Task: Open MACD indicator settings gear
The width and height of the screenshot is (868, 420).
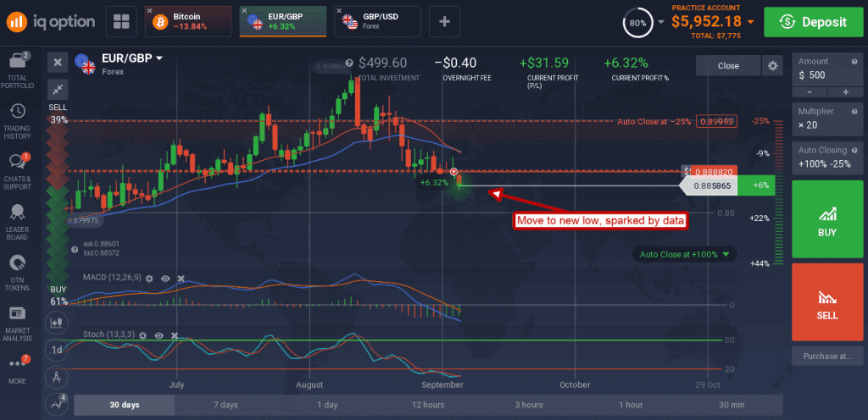Action: pos(149,279)
